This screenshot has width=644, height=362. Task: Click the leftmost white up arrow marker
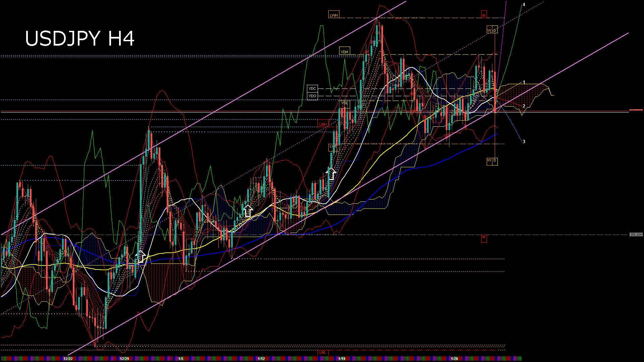point(141,257)
